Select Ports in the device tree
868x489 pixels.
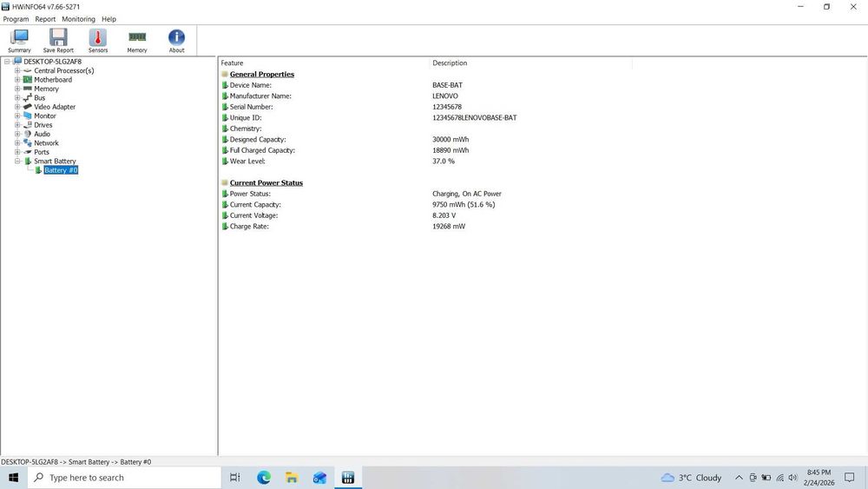point(42,152)
